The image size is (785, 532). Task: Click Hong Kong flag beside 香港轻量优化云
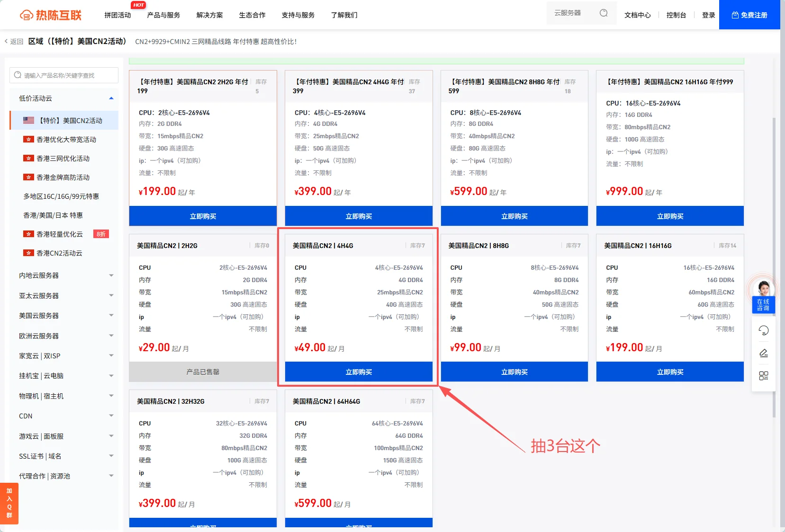coord(28,234)
